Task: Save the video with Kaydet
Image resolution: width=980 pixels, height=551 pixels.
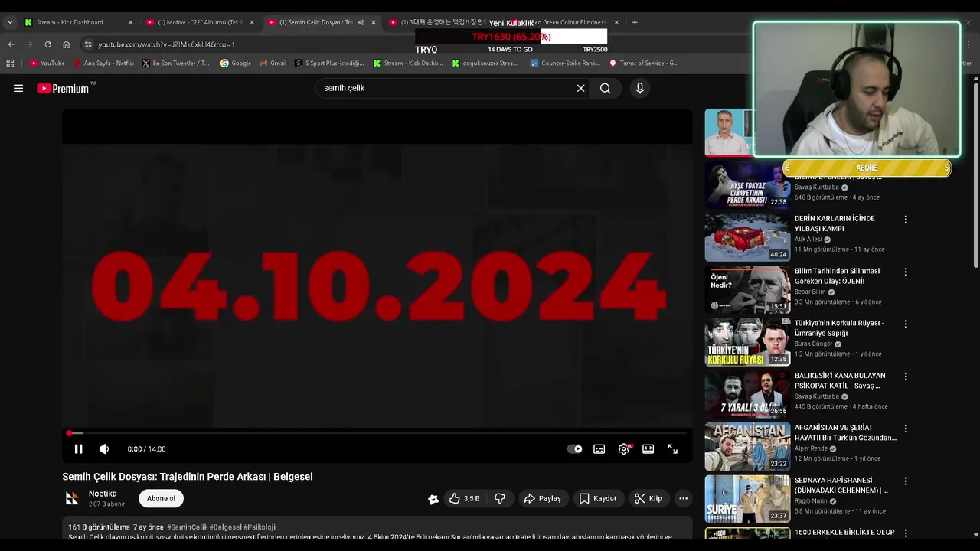Action: [x=598, y=498]
